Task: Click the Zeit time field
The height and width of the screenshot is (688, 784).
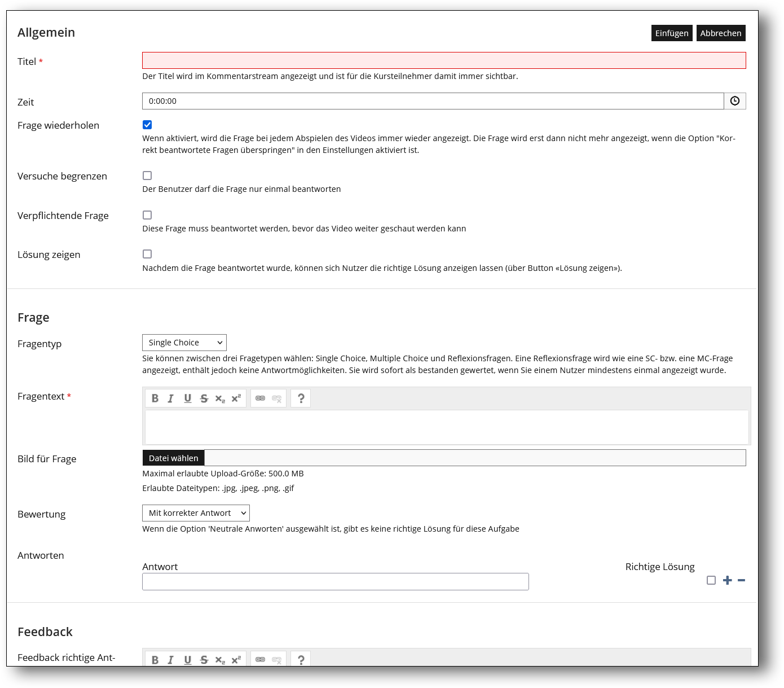Action: click(x=433, y=101)
